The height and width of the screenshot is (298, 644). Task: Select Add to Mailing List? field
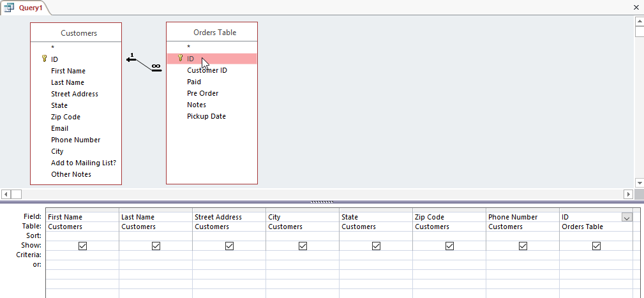point(84,163)
